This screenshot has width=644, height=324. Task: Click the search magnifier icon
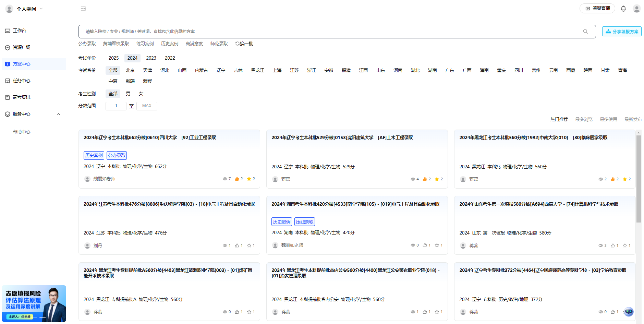[x=585, y=31]
